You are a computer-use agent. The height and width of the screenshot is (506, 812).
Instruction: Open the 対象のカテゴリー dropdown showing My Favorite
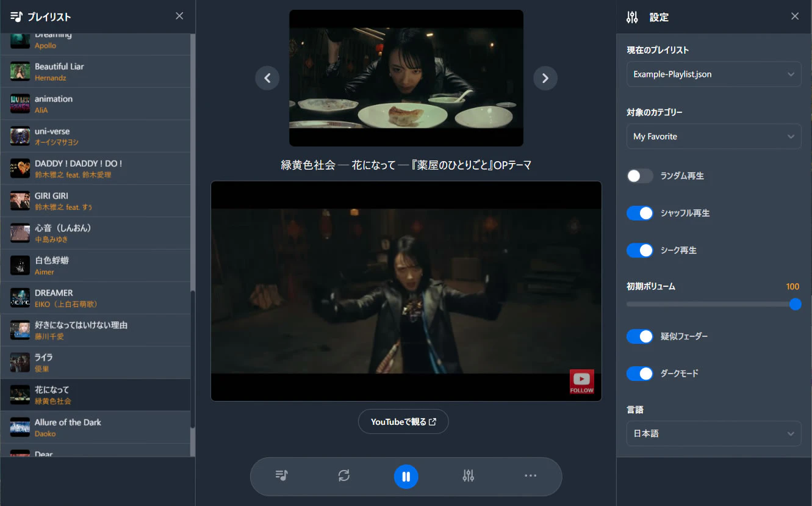(714, 136)
